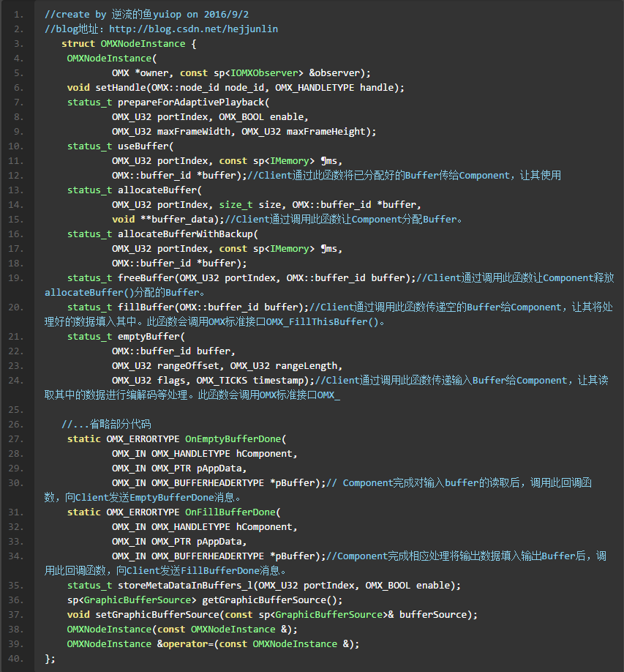Image resolution: width=624 pixels, height=672 pixels.
Task: Click line number 1 in the gutter
Action: tap(18, 15)
